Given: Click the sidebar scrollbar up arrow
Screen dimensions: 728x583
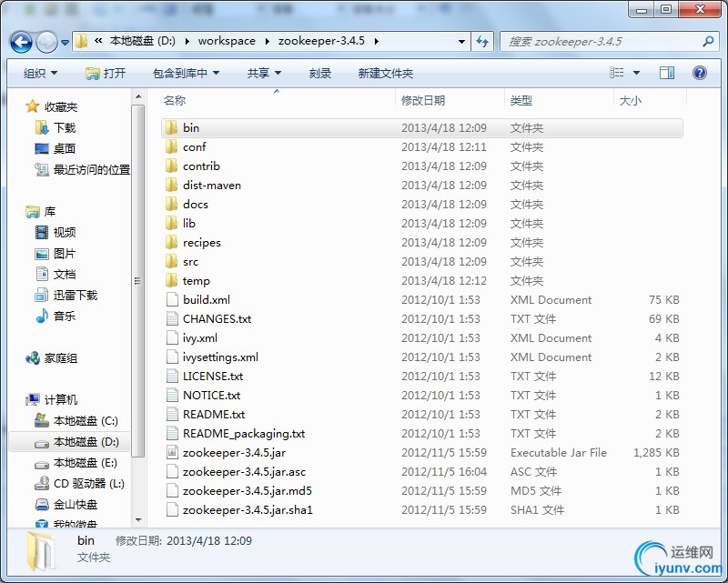Looking at the screenshot, I should click(x=138, y=97).
